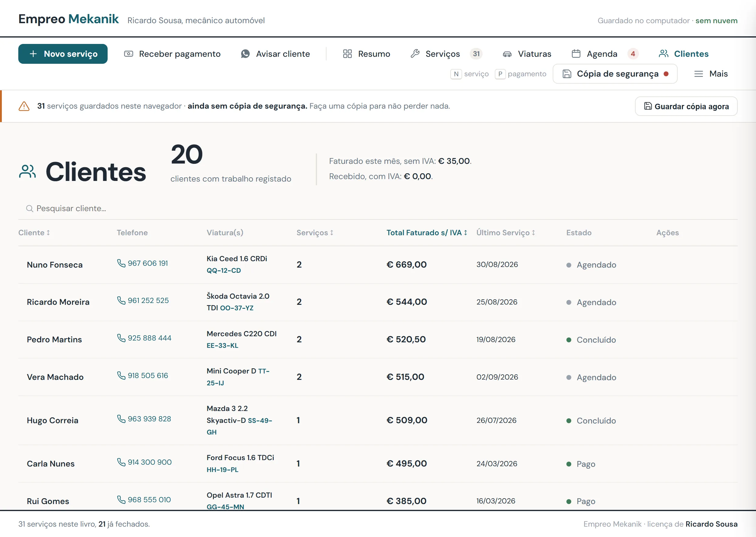Click the phone icon for Pedro Martins
756x537 pixels.
pos(121,338)
